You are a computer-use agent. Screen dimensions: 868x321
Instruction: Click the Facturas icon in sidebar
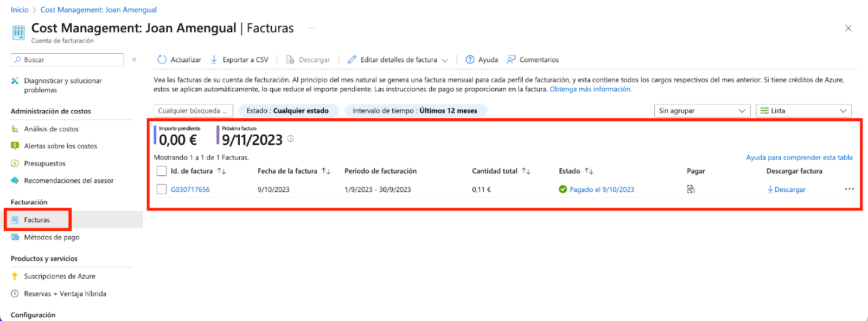click(15, 220)
